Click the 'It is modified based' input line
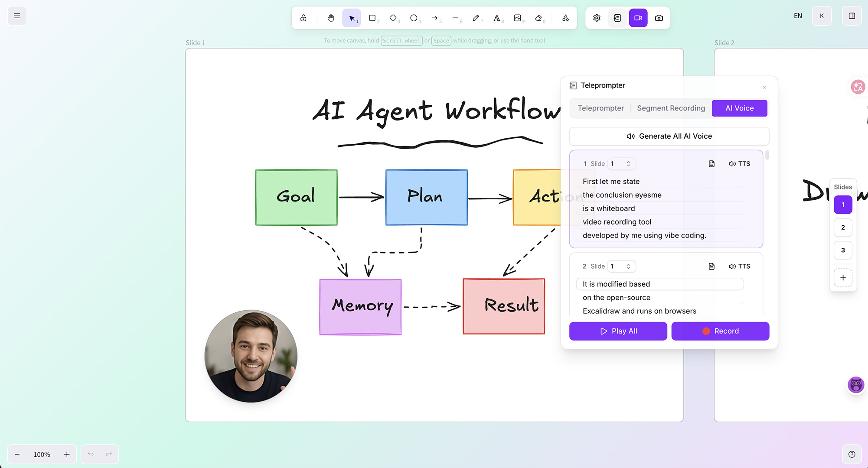The image size is (868, 468). (x=660, y=284)
